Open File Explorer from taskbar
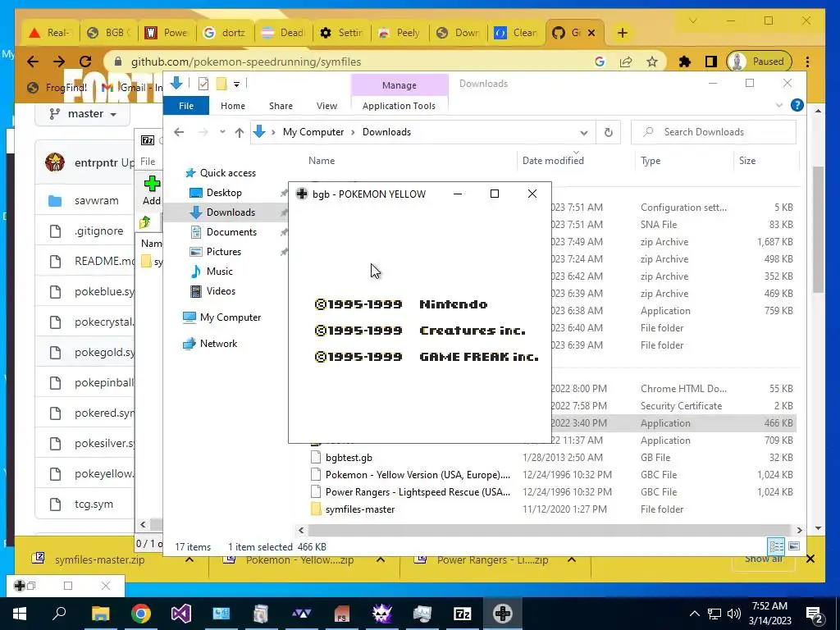This screenshot has height=630, width=840. pos(100,614)
